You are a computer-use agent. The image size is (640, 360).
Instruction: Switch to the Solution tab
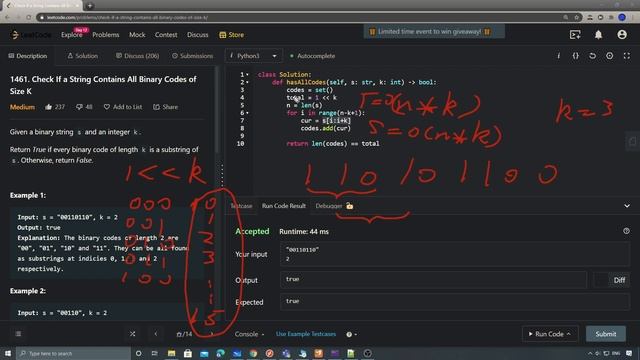[x=82, y=56]
